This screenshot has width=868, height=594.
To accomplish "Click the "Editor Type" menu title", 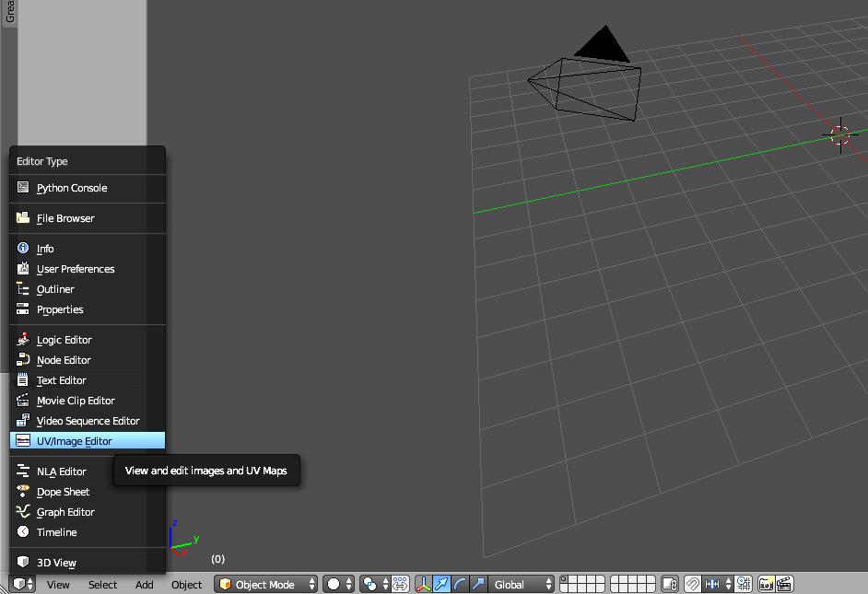I will coord(42,161).
